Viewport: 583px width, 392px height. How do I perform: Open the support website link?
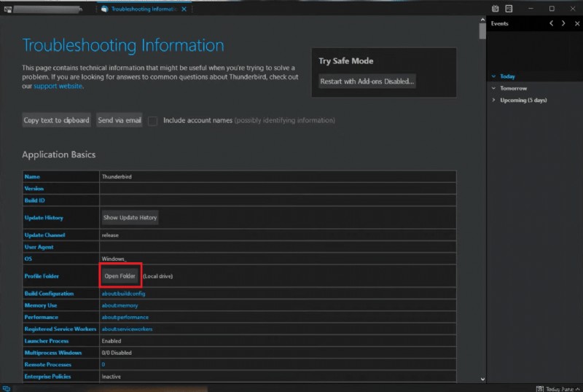pos(58,86)
